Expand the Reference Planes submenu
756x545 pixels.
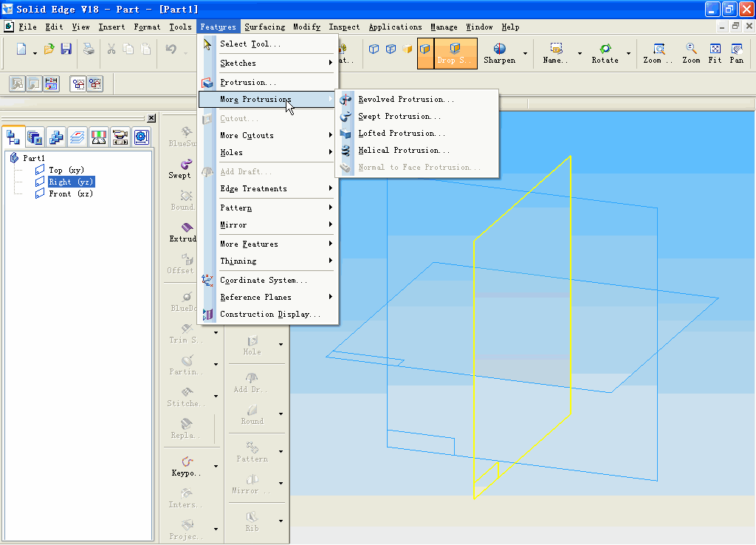(268, 297)
